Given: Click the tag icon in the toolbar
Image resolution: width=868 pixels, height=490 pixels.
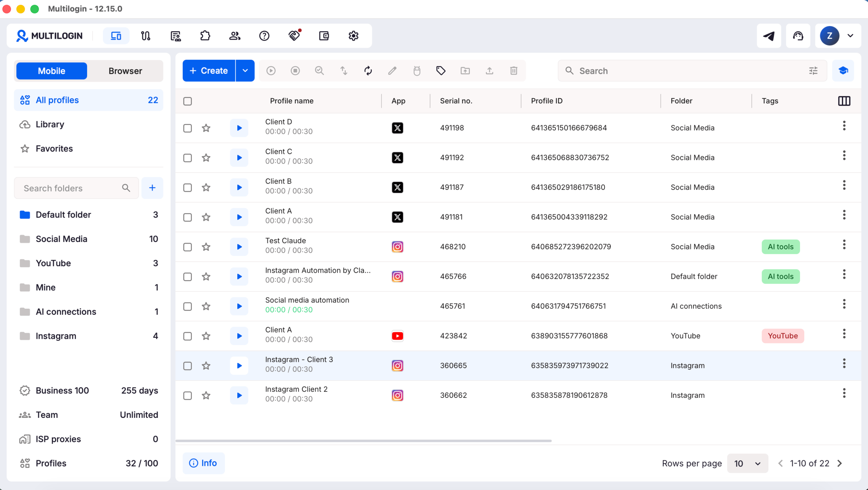Looking at the screenshot, I should pyautogui.click(x=441, y=70).
